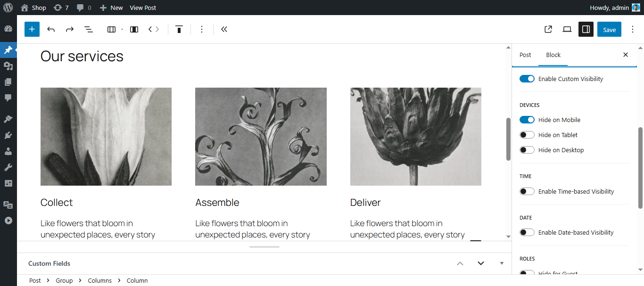Open Howdy, admin account menu
This screenshot has height=286, width=644.
615,8
